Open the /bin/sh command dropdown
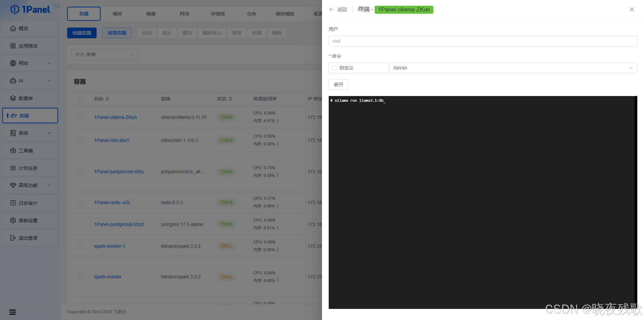Viewport: 644px width, 320px height. pyautogui.click(x=513, y=68)
